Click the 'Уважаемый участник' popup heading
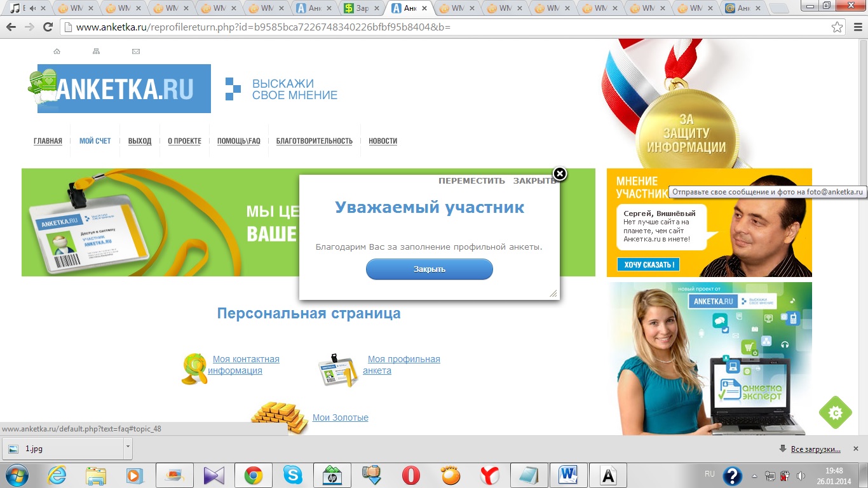The width and height of the screenshot is (868, 488). coord(430,207)
